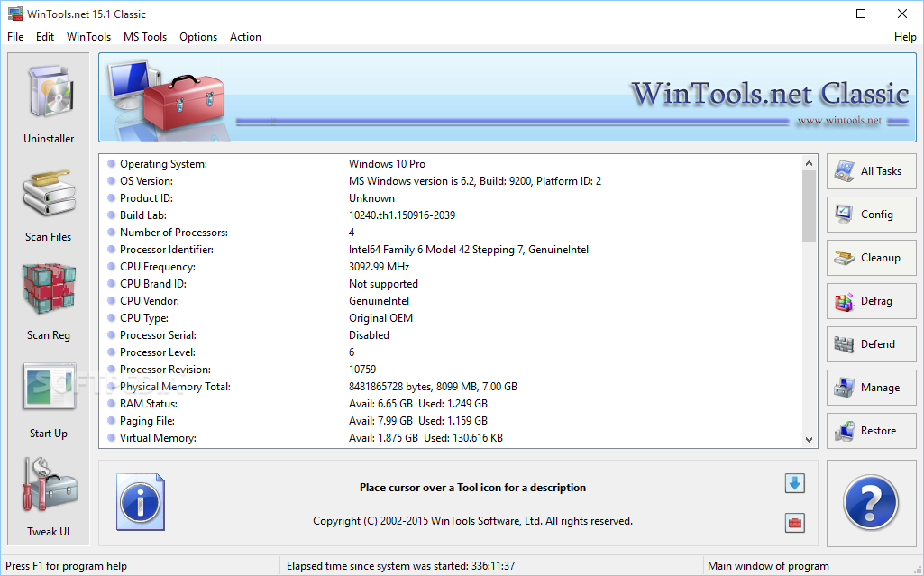Click the All Tasks button

[871, 171]
